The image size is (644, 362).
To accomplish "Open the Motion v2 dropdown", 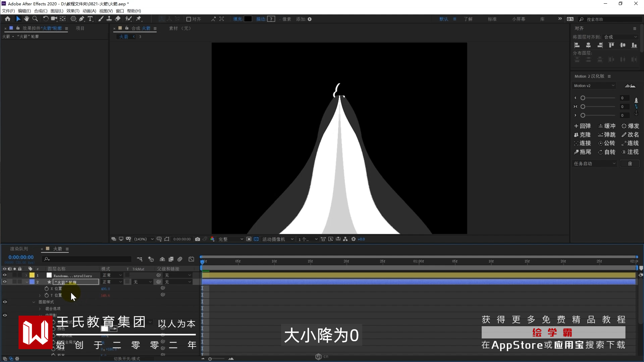I will (594, 86).
